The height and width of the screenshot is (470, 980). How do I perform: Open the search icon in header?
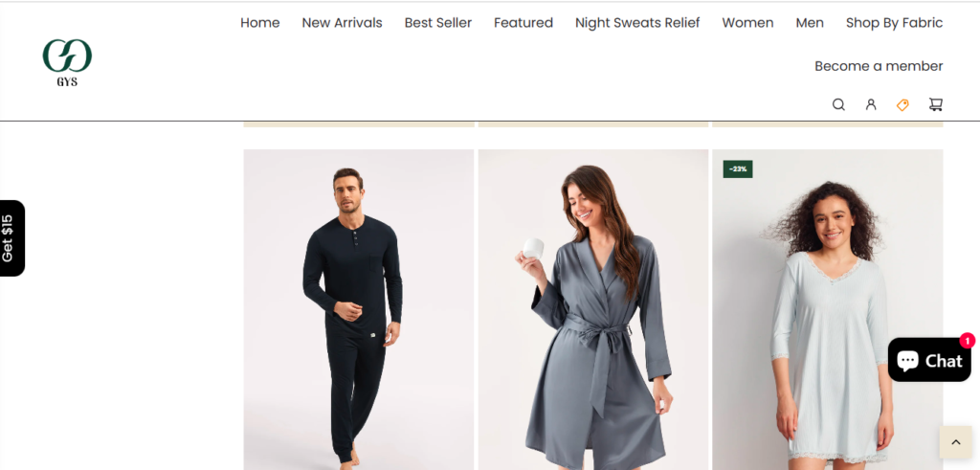[838, 105]
